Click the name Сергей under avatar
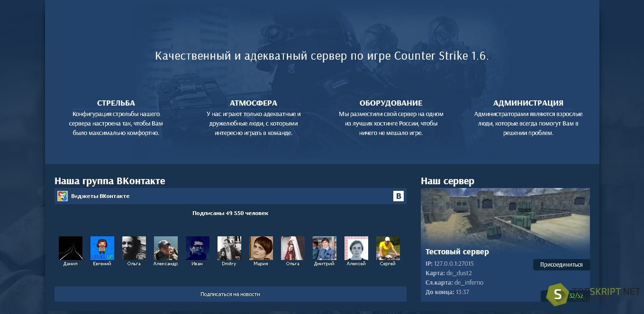Viewport: 644px width, 314px height. click(388, 264)
